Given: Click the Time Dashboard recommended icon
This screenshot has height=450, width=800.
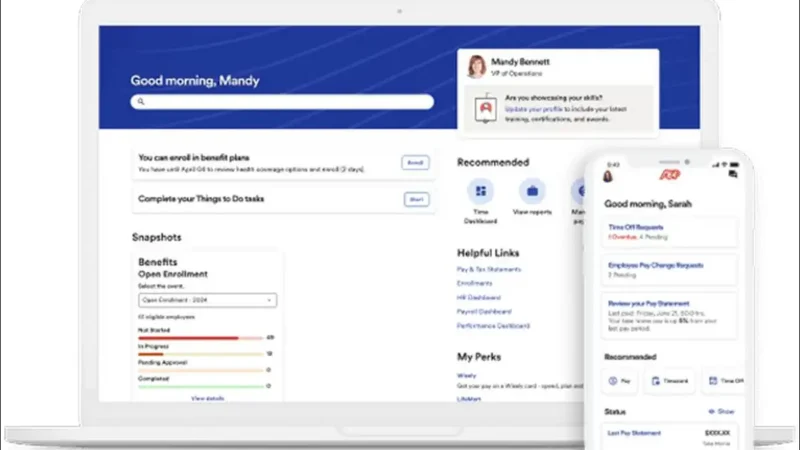Looking at the screenshot, I should click(x=481, y=191).
